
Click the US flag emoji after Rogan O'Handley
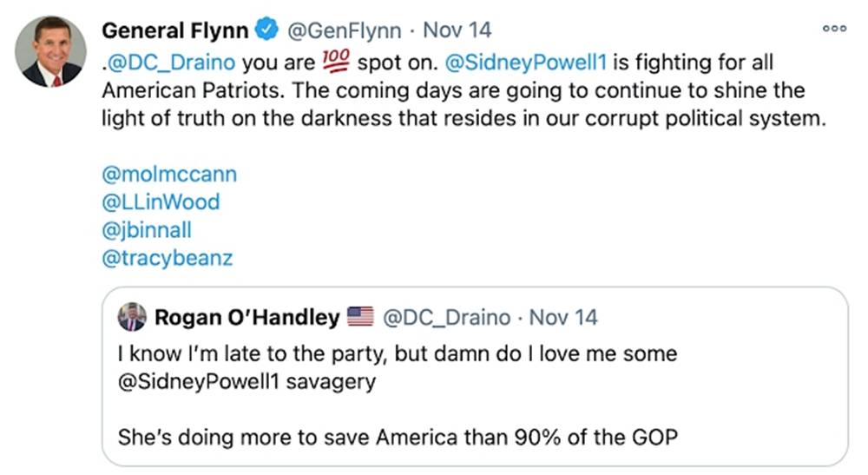point(359,318)
